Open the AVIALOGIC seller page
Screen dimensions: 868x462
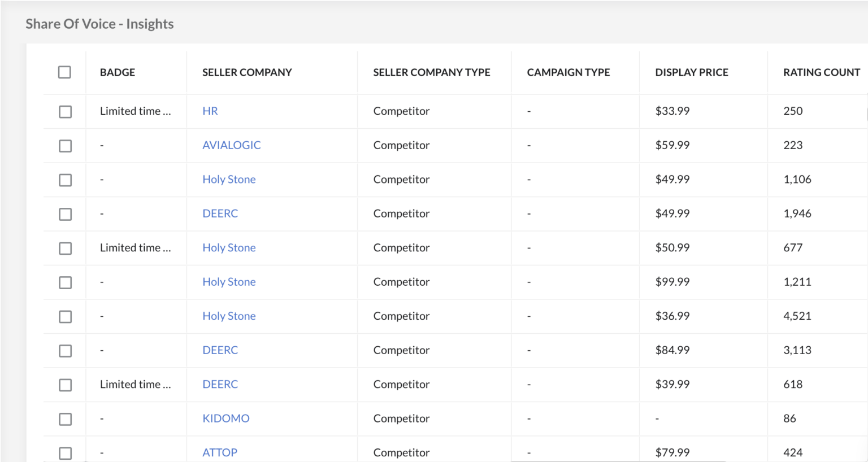click(x=231, y=145)
